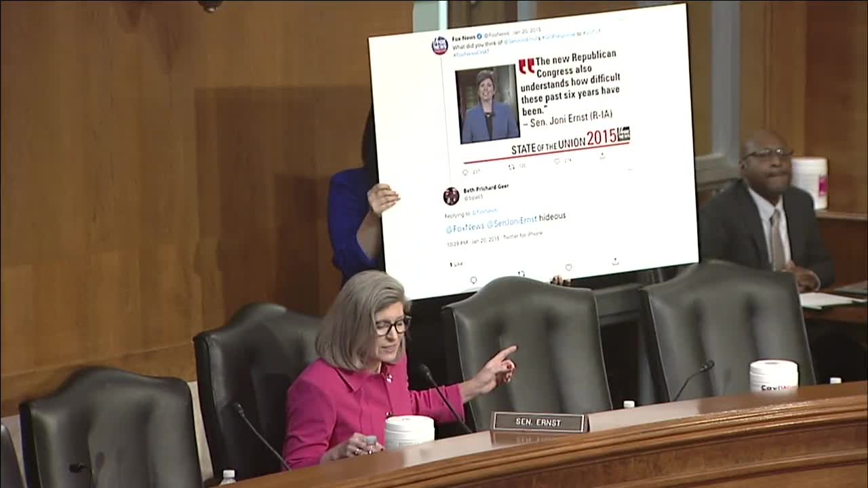
Task: Click the Fox News avatar on the poster
Action: pyautogui.click(x=439, y=45)
